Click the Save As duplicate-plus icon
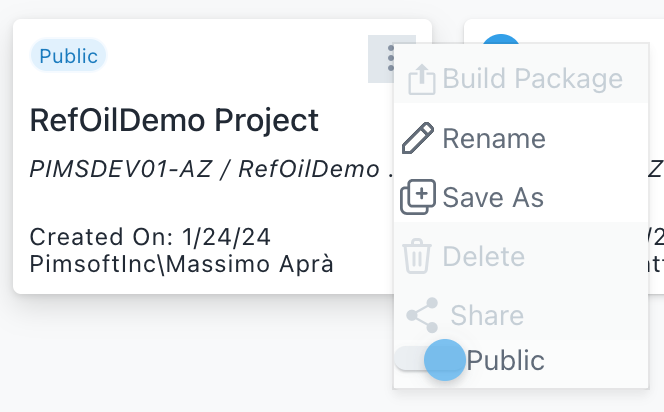This screenshot has width=664, height=412. tap(417, 198)
